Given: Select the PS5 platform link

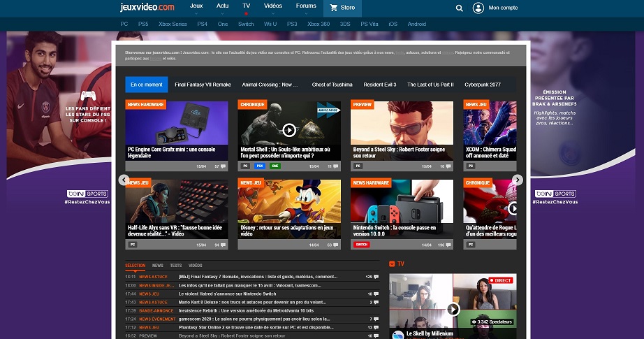Looking at the screenshot, I should pos(143,24).
